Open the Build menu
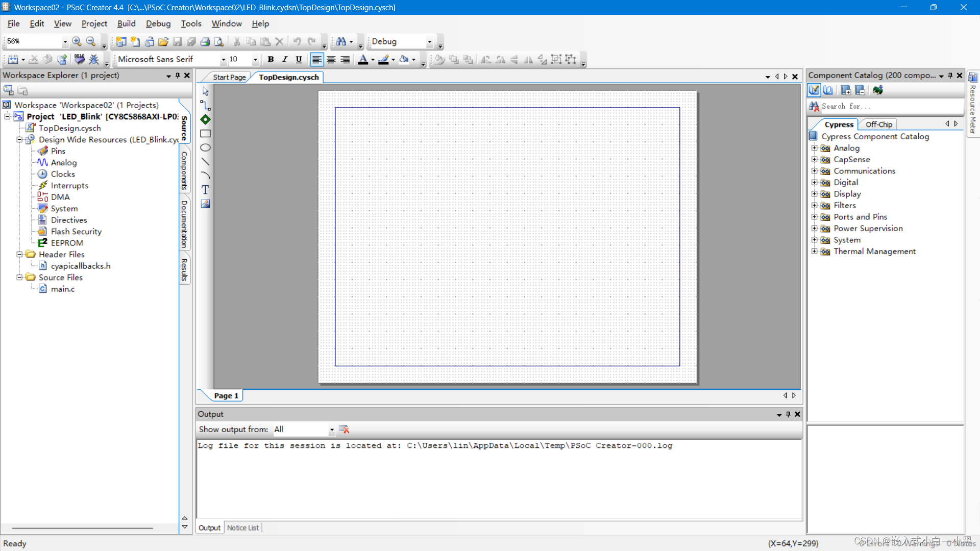Image resolution: width=980 pixels, height=551 pixels. coord(126,23)
